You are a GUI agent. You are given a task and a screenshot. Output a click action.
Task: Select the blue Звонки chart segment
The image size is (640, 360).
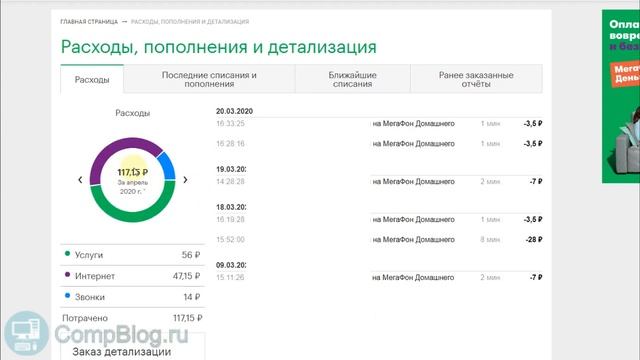[167, 165]
